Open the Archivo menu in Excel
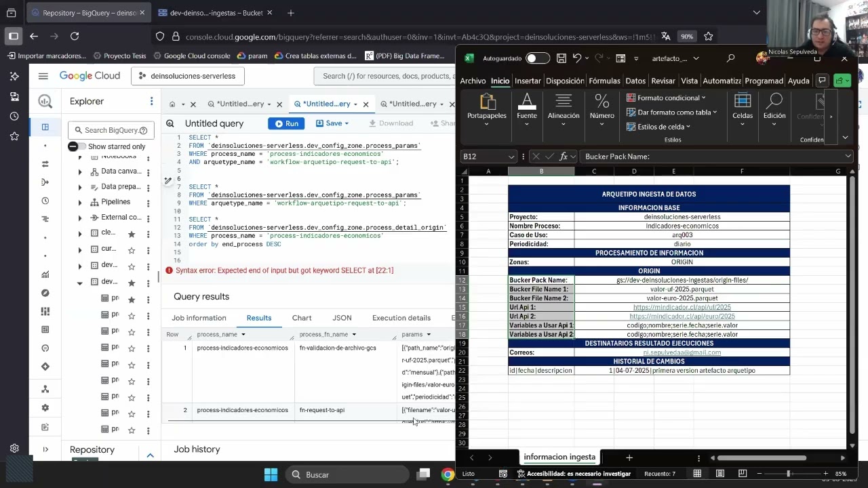 (x=473, y=81)
